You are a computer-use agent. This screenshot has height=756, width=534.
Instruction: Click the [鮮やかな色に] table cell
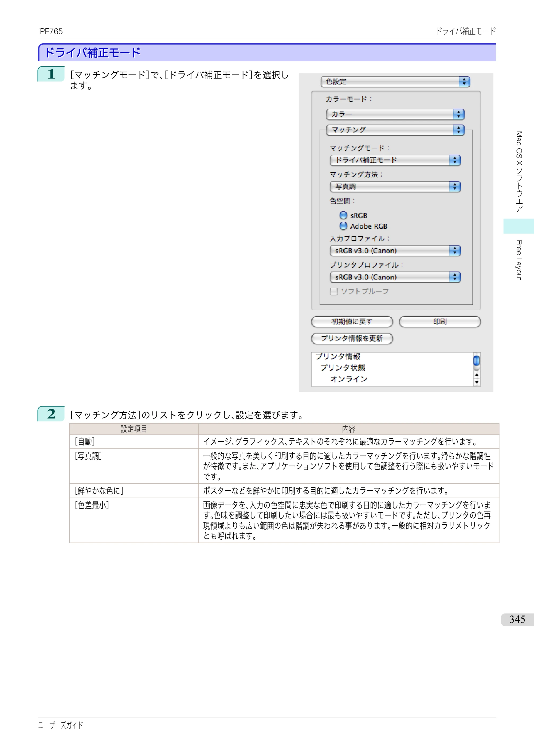coord(134,491)
